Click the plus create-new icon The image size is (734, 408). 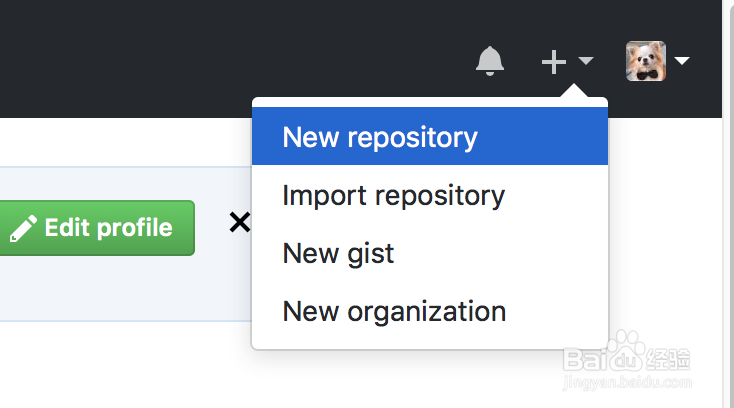(553, 62)
